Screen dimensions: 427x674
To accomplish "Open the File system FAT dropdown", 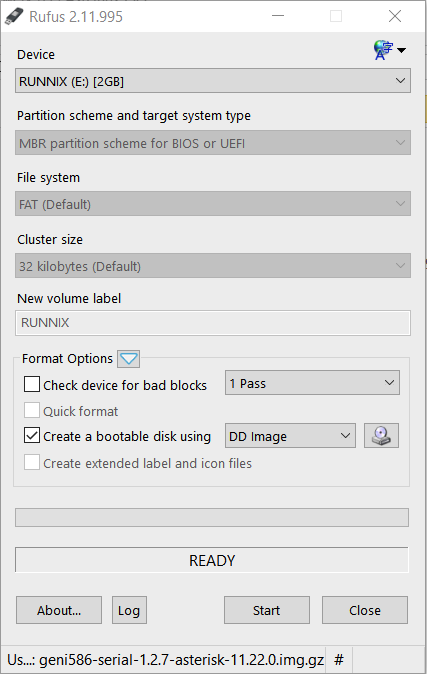I will [213, 204].
